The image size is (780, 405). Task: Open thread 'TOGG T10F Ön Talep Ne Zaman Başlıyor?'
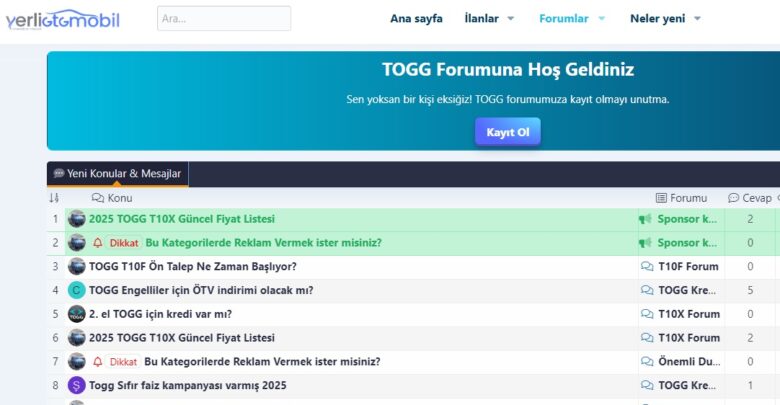coord(192,267)
